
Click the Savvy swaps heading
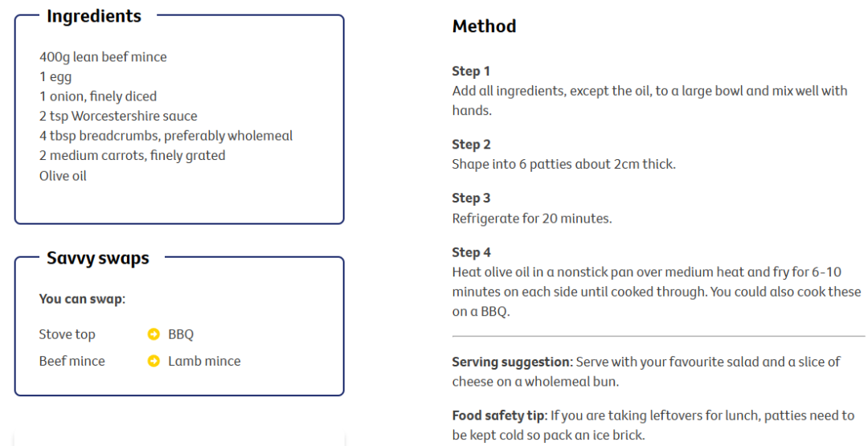click(97, 258)
